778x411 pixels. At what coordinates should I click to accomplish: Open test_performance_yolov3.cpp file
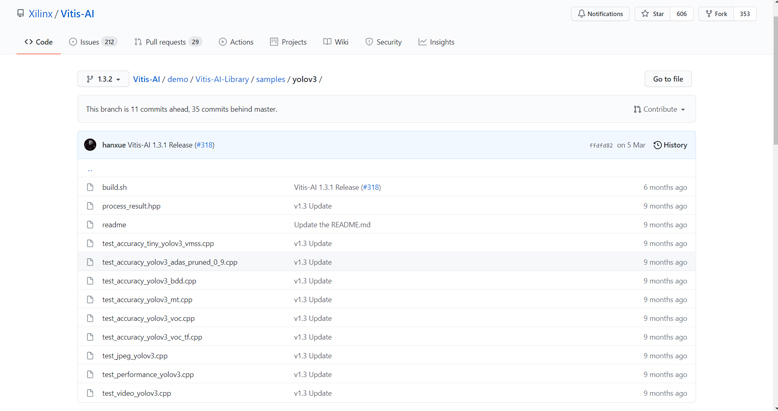(148, 375)
